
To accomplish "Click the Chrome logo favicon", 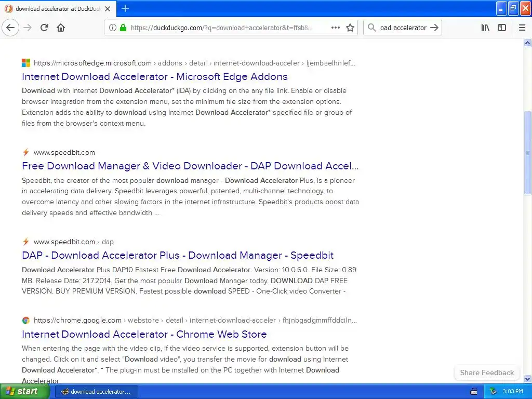I will coord(26,320).
